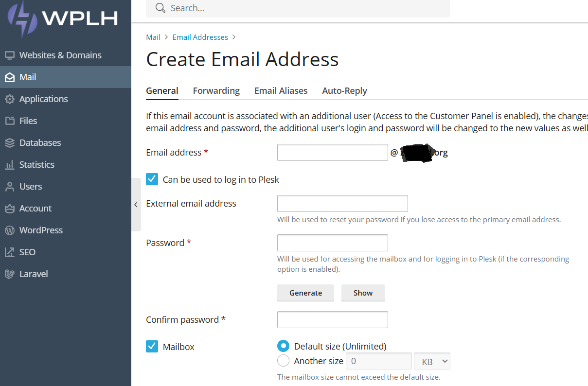Image resolution: width=588 pixels, height=386 pixels.
Task: Open the SEO graph icon
Action: pyautogui.click(x=10, y=252)
